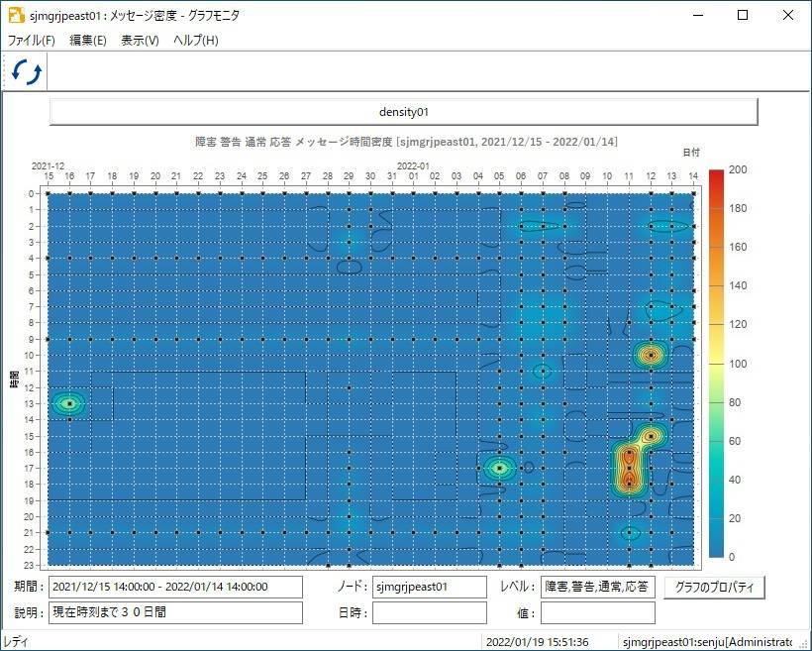Image resolution: width=812 pixels, height=651 pixels.
Task: Click the 期間 period field
Action: click(175, 587)
